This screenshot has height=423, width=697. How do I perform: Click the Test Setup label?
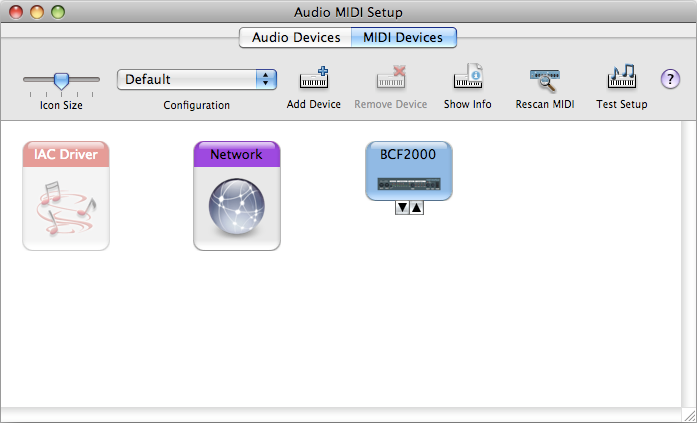coord(622,104)
